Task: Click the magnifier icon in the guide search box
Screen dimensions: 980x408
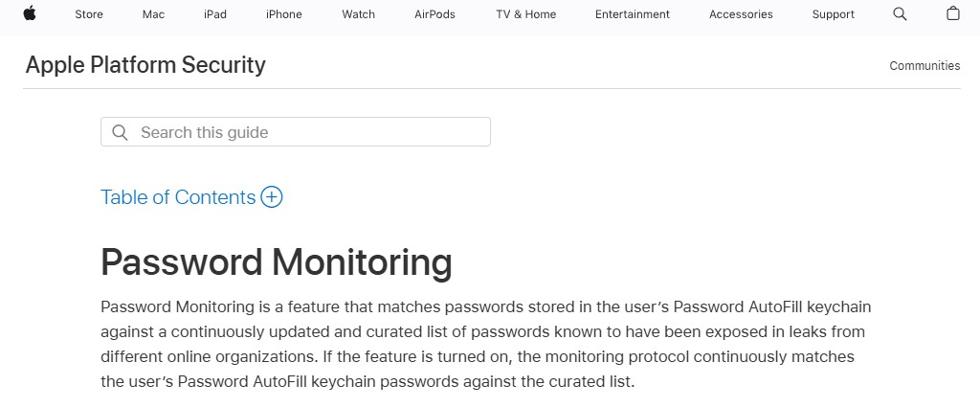Action: pyautogui.click(x=120, y=132)
